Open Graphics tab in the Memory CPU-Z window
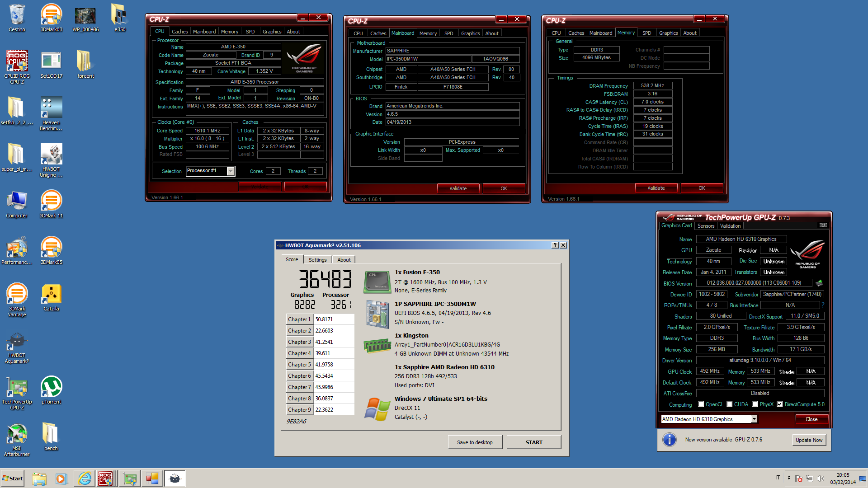This screenshot has width=868, height=488. click(668, 33)
